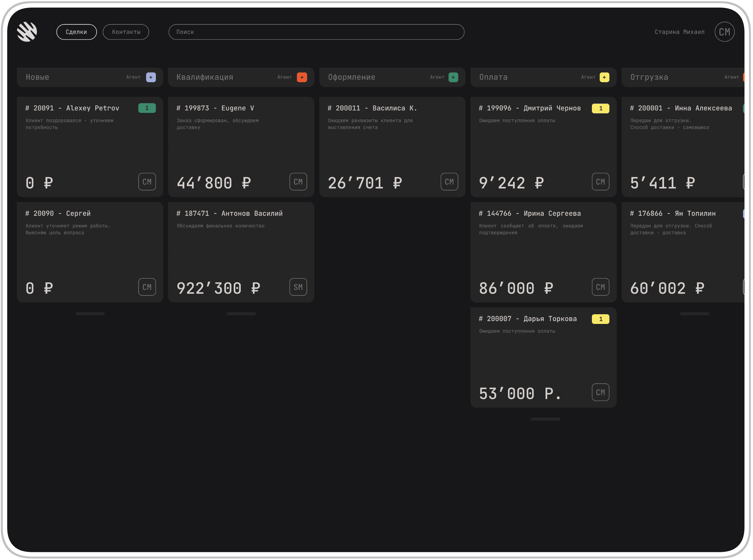Switch to the Контакты tab
Screen dimensions: 753x560
pos(126,32)
